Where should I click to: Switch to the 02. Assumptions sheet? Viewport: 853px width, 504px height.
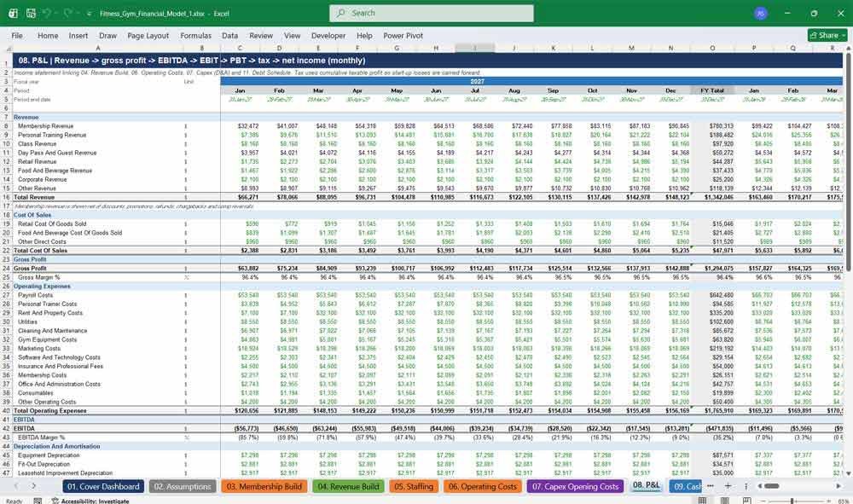pos(183,487)
